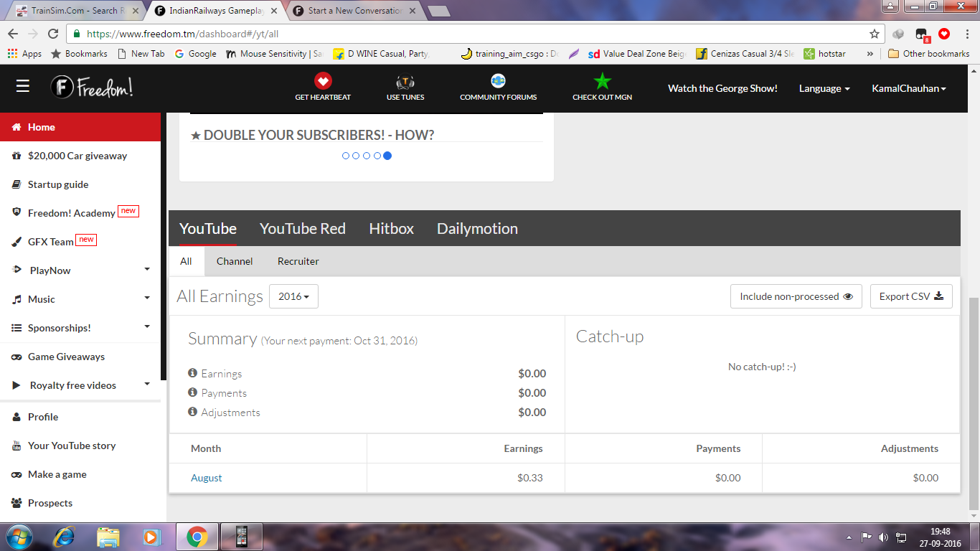The width and height of the screenshot is (980, 551).
Task: Open the Language dropdown
Action: click(x=824, y=88)
